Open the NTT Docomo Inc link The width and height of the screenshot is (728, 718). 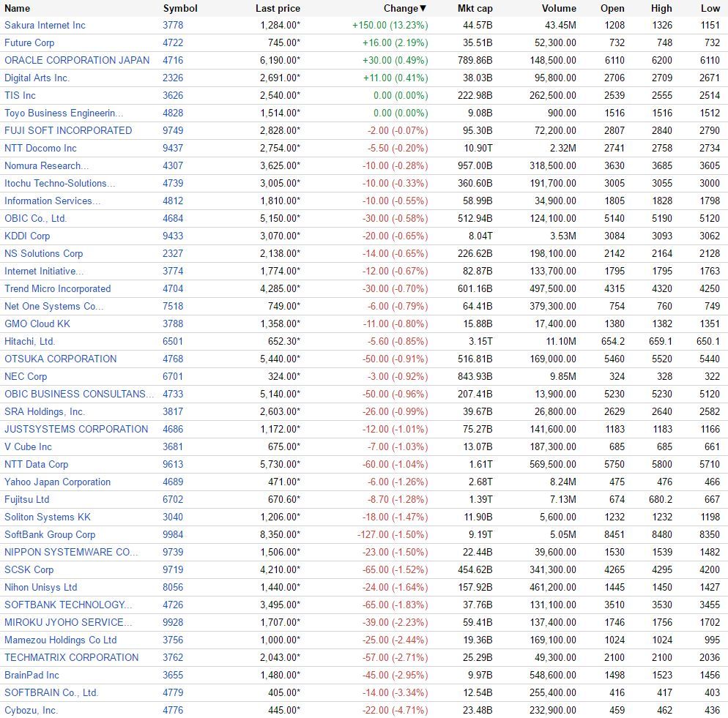(x=40, y=148)
